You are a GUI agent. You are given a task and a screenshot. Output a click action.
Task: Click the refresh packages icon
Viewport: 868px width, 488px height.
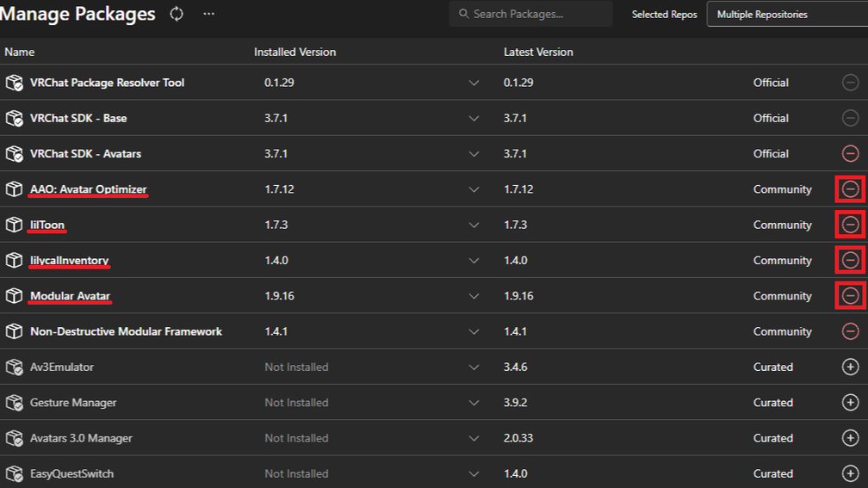click(177, 14)
